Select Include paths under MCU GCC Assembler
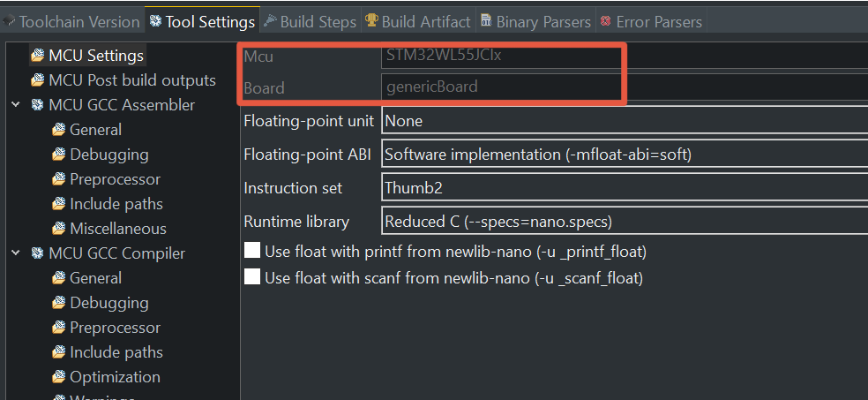Image resolution: width=868 pixels, height=400 pixels. [x=116, y=204]
